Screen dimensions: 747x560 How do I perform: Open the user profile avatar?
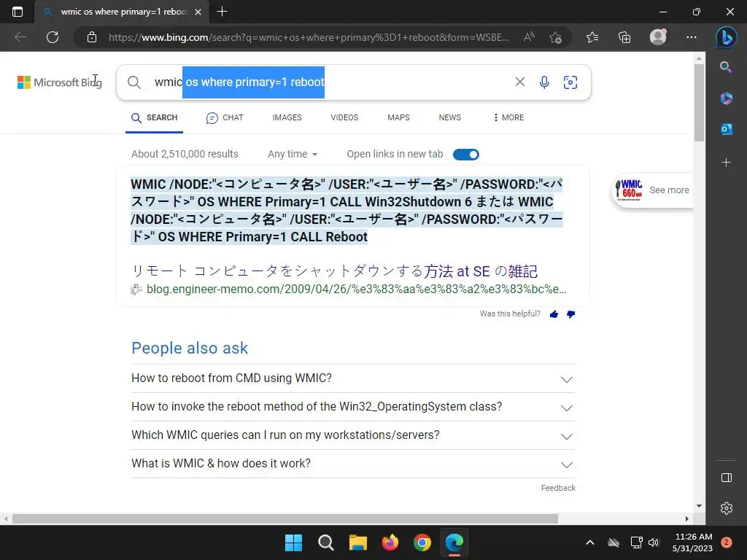pyautogui.click(x=658, y=37)
